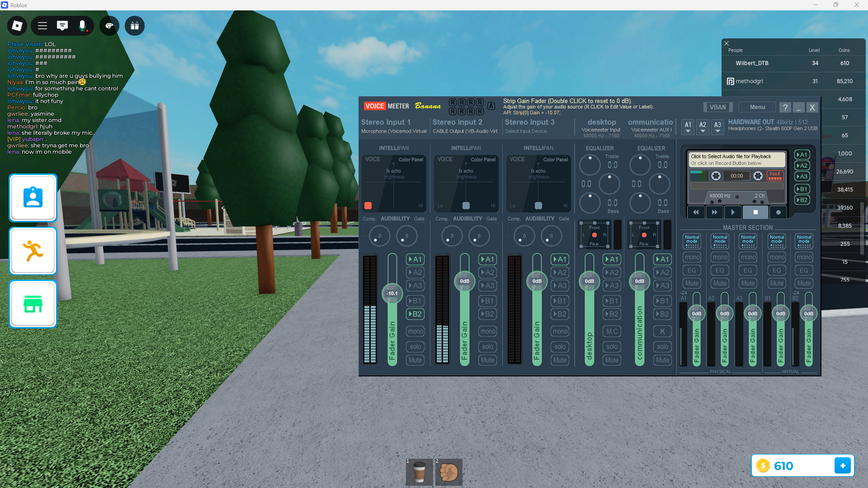Viewport: 868px width, 488px height.
Task: Toggle the Roblox chat window icon
Action: tap(62, 26)
